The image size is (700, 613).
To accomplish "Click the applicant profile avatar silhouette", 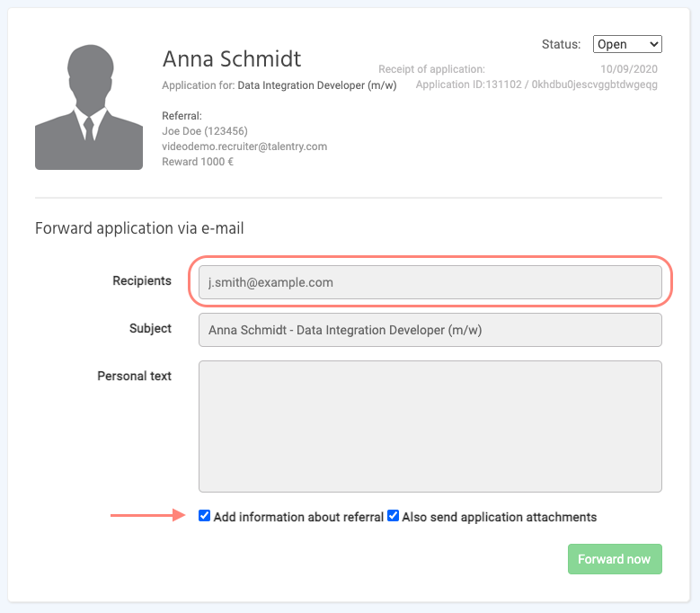I will [x=88, y=107].
